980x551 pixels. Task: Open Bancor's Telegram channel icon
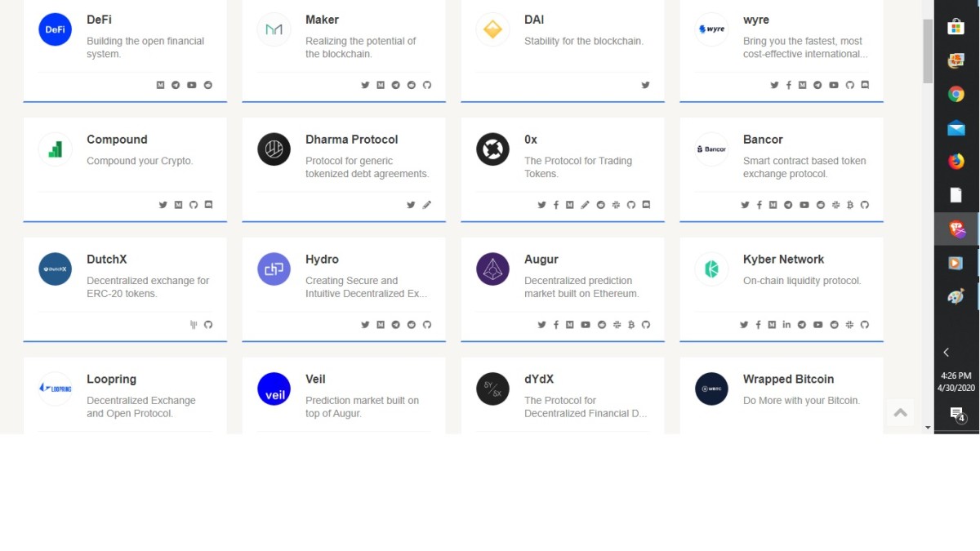(x=789, y=204)
